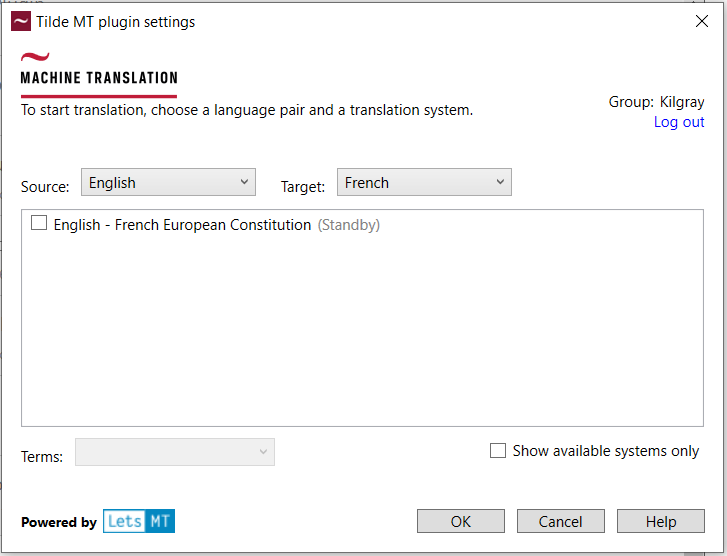The width and height of the screenshot is (727, 556).
Task: Click the LetsMT logo
Action: click(x=139, y=521)
